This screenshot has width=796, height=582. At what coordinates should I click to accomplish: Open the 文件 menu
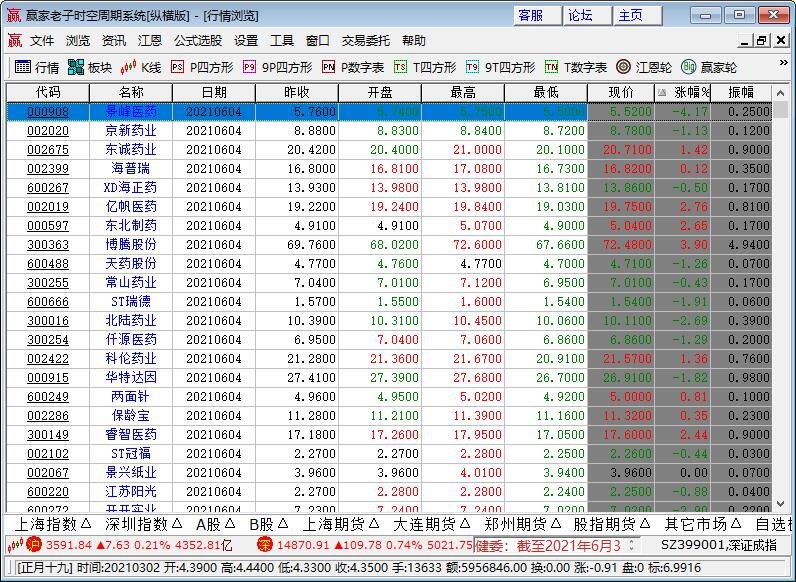tap(42, 41)
